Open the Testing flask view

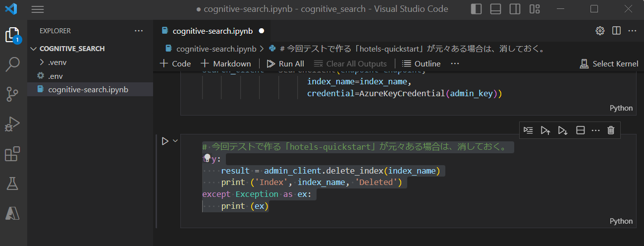tap(12, 184)
